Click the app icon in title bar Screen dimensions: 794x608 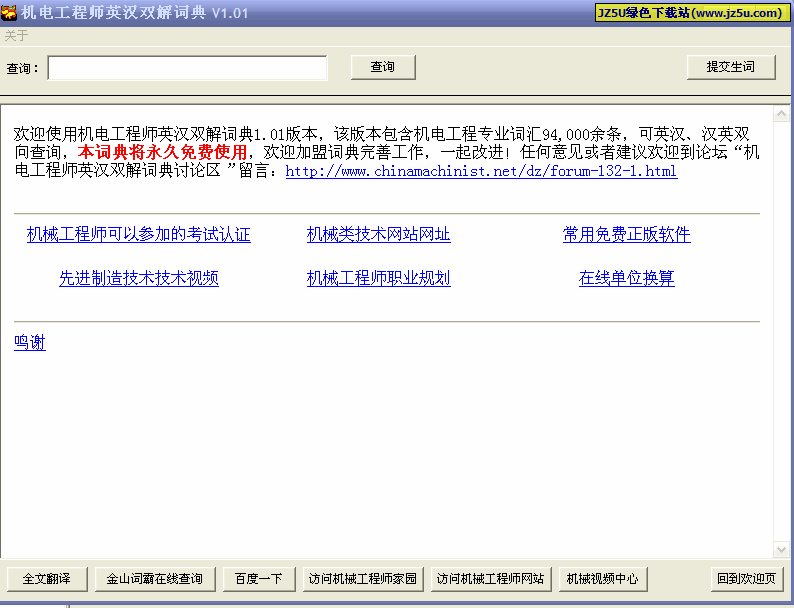click(x=9, y=13)
